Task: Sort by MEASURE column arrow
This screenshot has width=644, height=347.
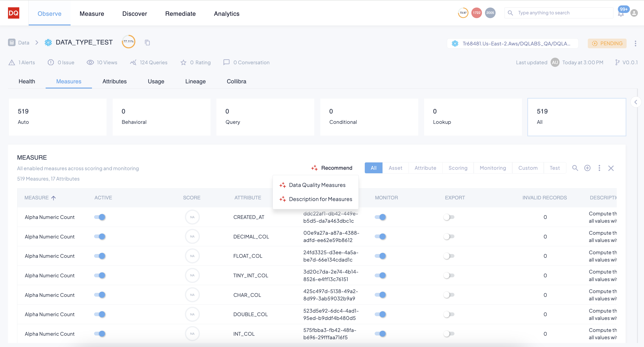Action: [54, 198]
